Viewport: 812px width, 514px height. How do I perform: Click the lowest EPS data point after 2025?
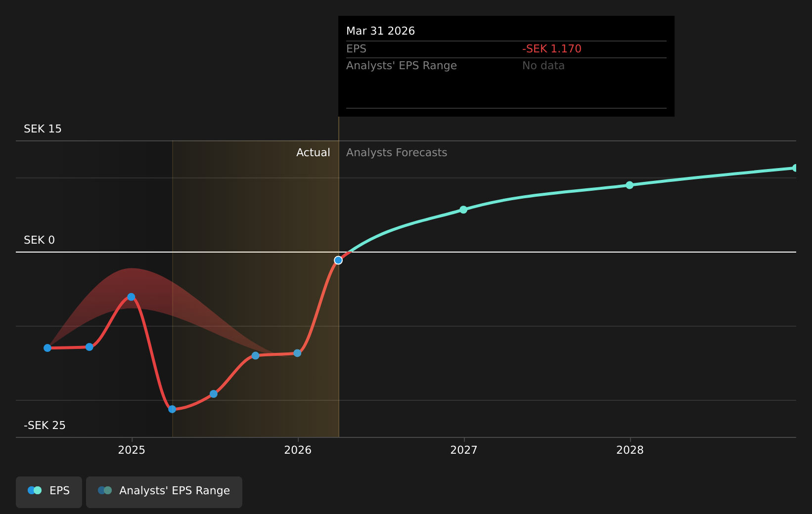[x=172, y=409]
